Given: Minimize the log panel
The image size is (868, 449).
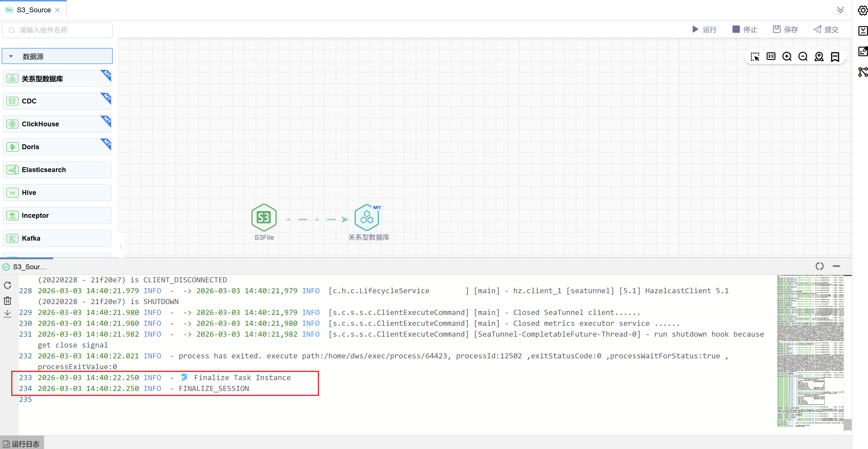Looking at the screenshot, I should coord(836,266).
